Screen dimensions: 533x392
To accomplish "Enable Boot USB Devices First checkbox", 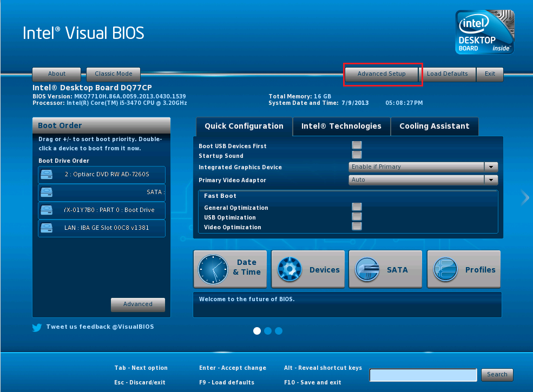I will click(357, 145).
